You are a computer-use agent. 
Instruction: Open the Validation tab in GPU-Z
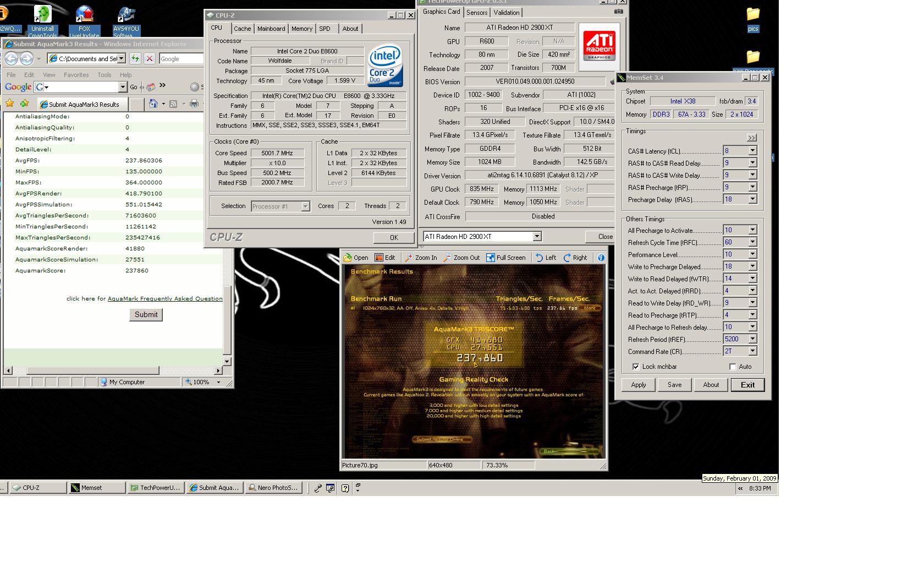(x=506, y=13)
